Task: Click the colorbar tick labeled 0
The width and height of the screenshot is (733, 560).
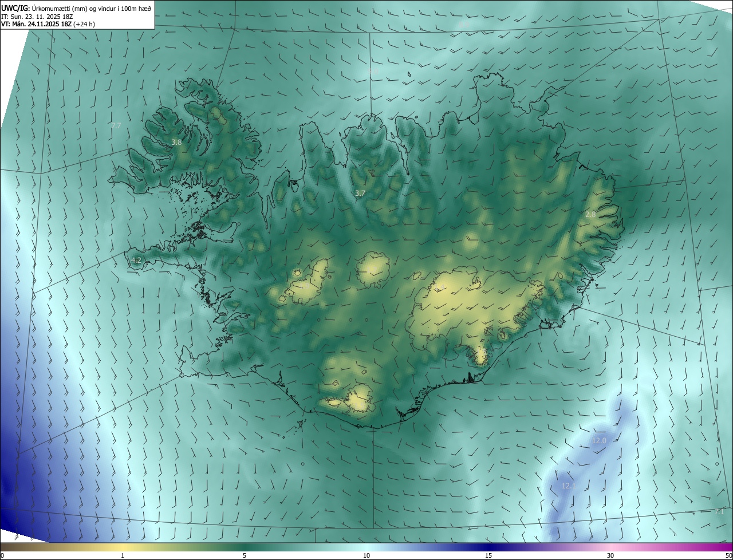Action: click(2, 555)
